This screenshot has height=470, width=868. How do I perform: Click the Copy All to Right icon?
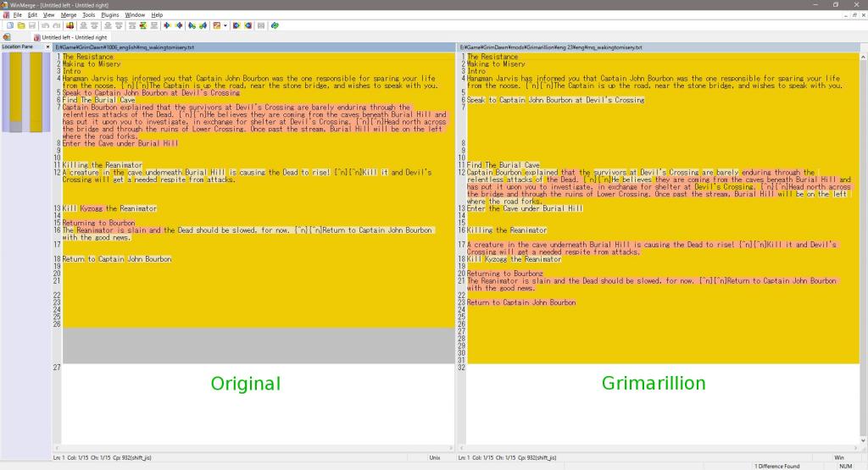pyautogui.click(x=236, y=25)
